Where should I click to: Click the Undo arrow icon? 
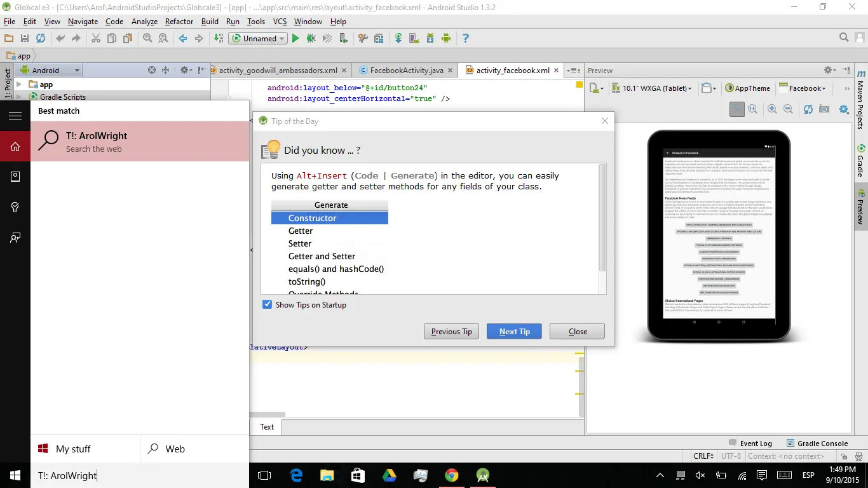click(x=60, y=39)
